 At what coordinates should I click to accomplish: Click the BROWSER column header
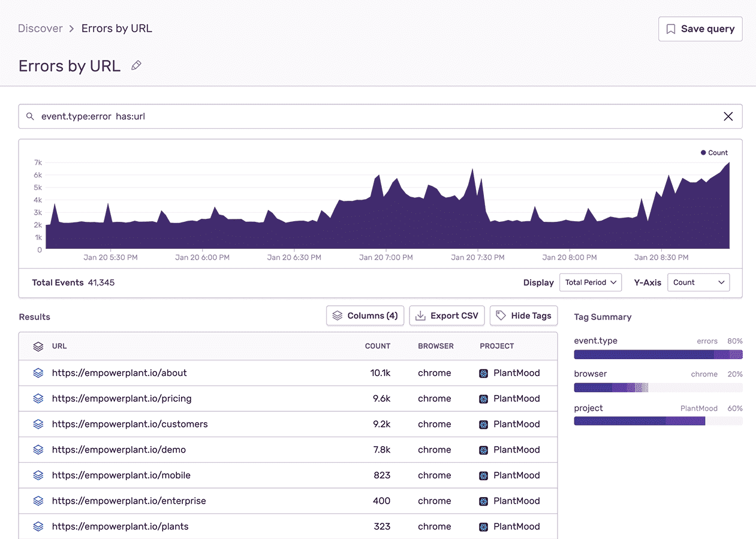(436, 346)
